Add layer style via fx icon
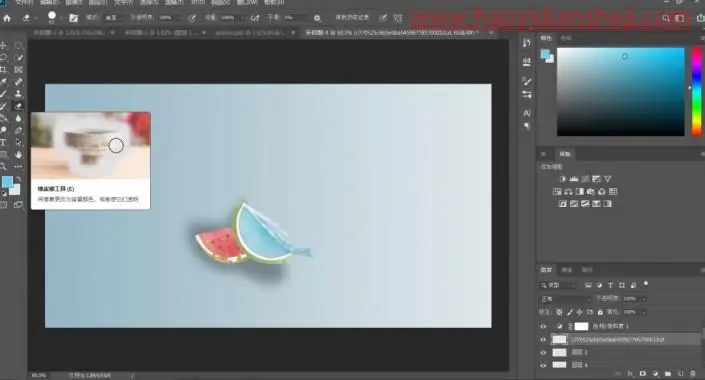This screenshot has height=380, width=705. pos(630,374)
